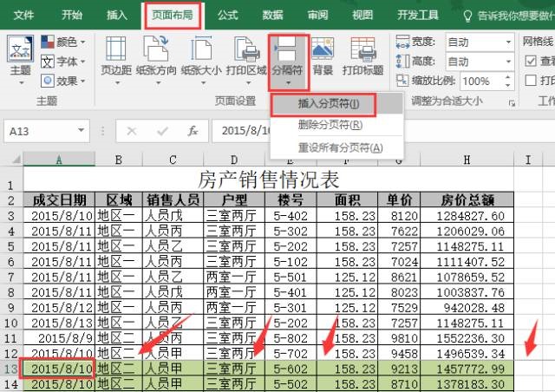Open the 调整为合适大小 dialog launcher

(x=512, y=103)
